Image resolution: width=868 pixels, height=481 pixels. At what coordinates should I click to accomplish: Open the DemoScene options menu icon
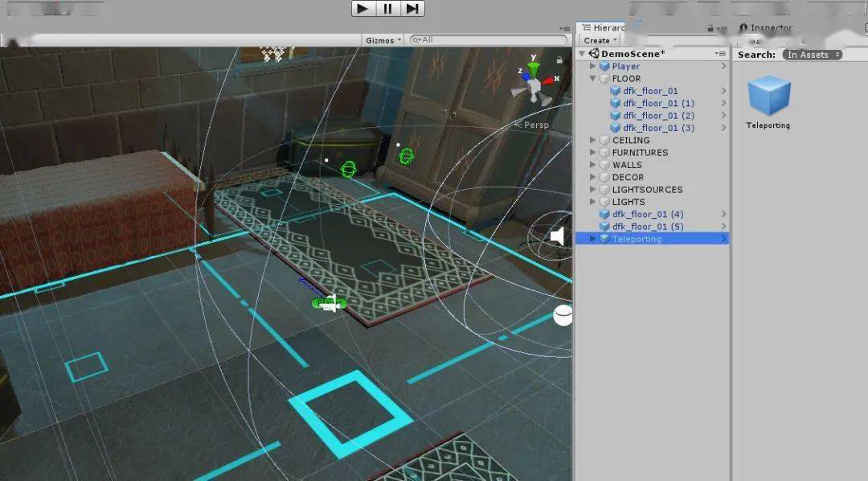click(x=719, y=54)
